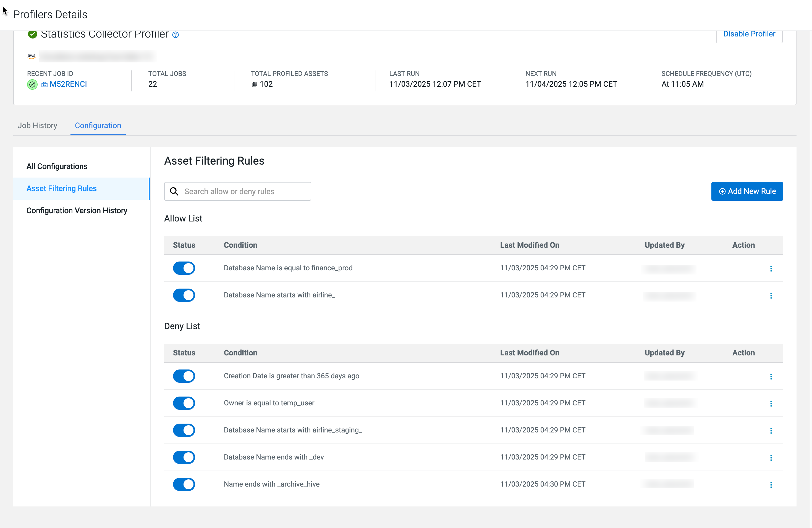
Task: Toggle the Owner equals temp_user deny rule
Action: click(184, 403)
